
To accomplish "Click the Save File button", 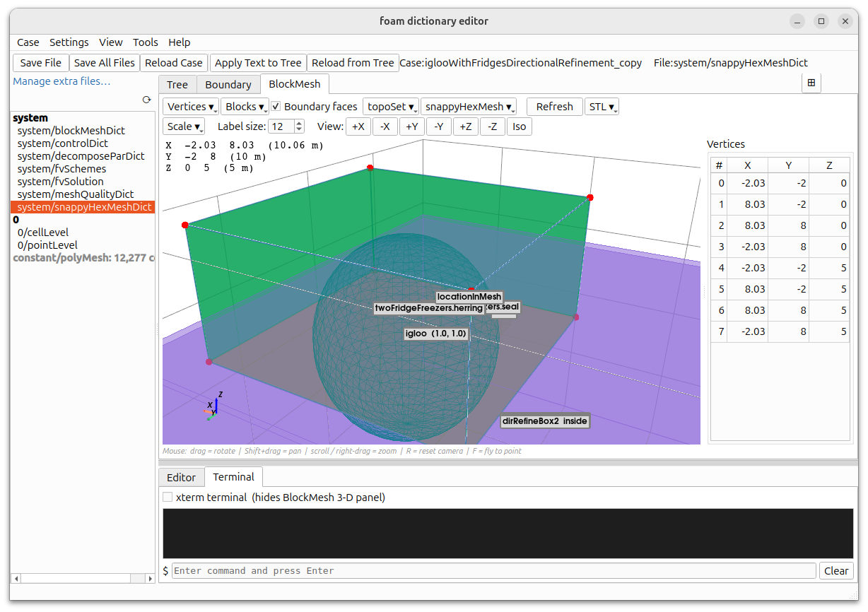I will click(x=41, y=63).
